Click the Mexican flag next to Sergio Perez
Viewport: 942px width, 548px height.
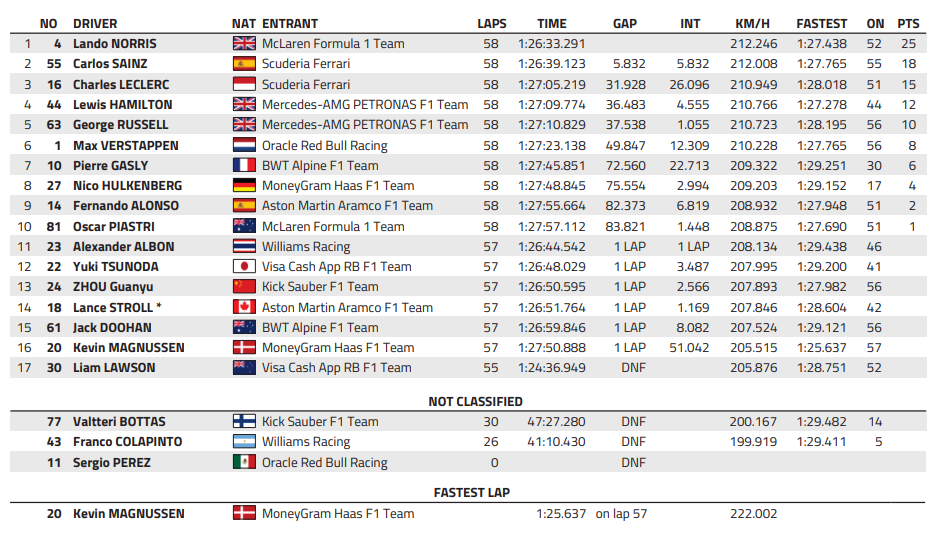244,463
